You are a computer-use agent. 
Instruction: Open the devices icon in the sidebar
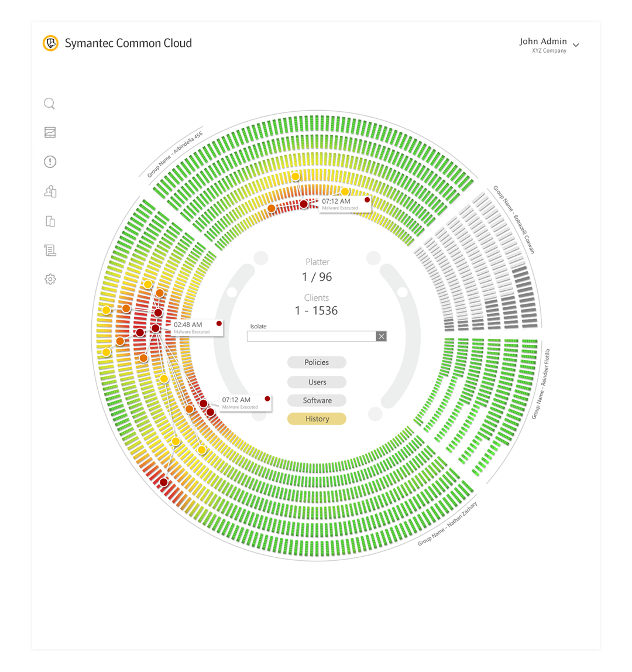coord(50,221)
